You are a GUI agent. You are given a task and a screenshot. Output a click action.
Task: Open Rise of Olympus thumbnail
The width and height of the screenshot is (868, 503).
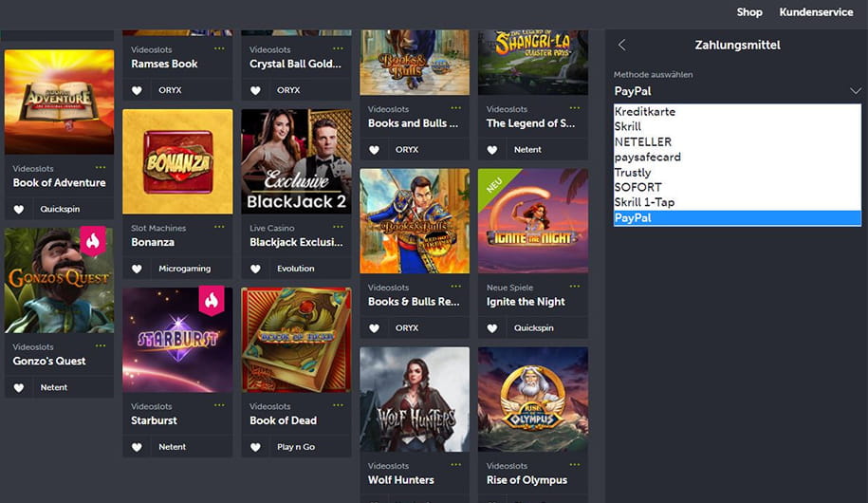tap(533, 400)
